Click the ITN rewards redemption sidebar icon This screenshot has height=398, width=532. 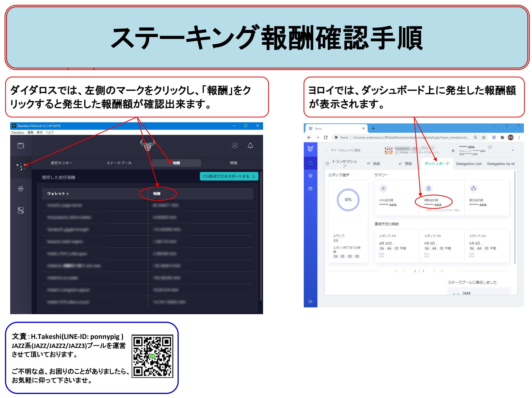(21, 189)
